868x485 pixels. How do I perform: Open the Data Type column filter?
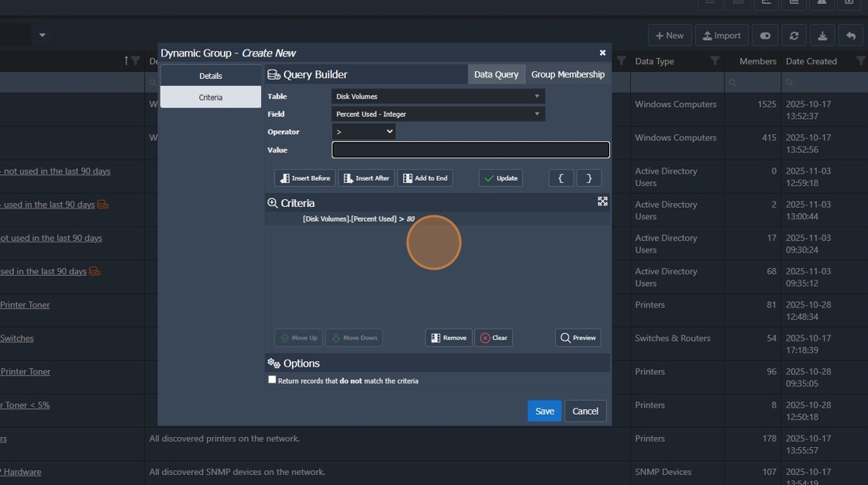pos(715,61)
